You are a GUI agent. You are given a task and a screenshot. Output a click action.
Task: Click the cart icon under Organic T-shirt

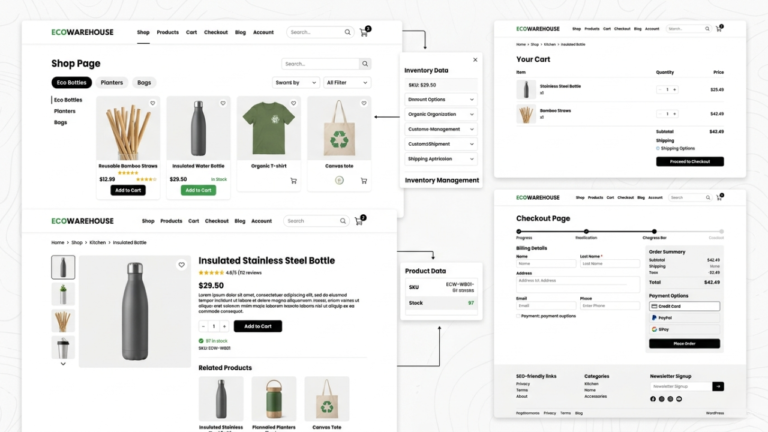point(294,181)
